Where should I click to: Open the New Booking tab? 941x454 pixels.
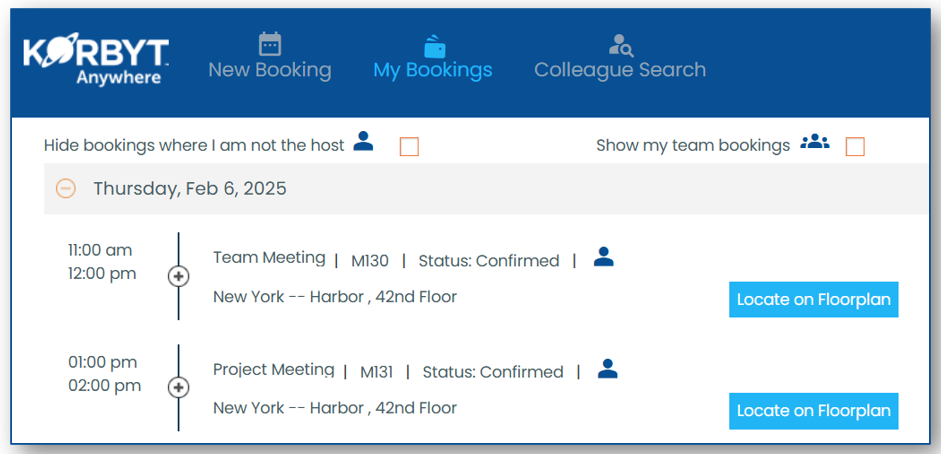270,70
